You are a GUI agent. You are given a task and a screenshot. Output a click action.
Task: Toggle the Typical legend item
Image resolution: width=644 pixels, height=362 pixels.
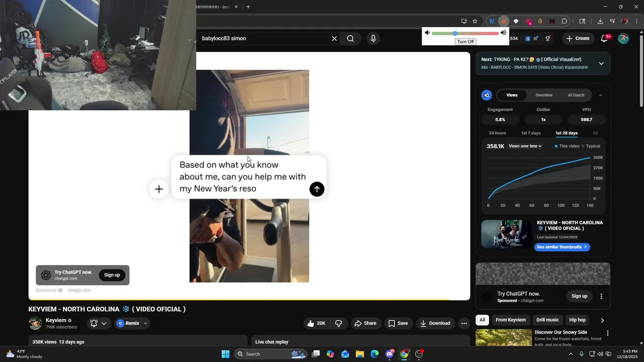591,146
